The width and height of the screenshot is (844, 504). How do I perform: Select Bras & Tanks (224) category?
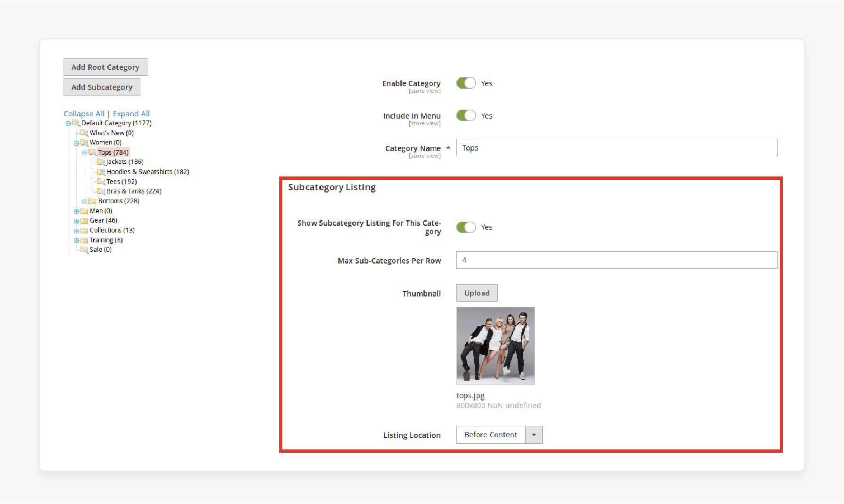[134, 191]
